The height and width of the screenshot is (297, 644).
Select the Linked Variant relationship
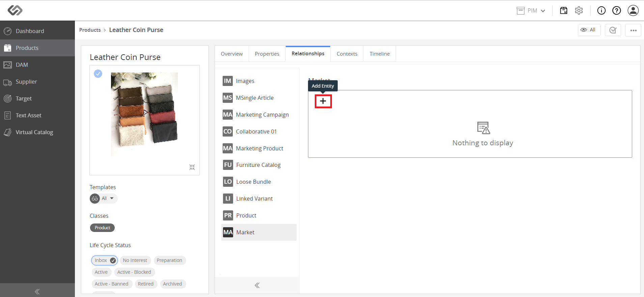259,199
